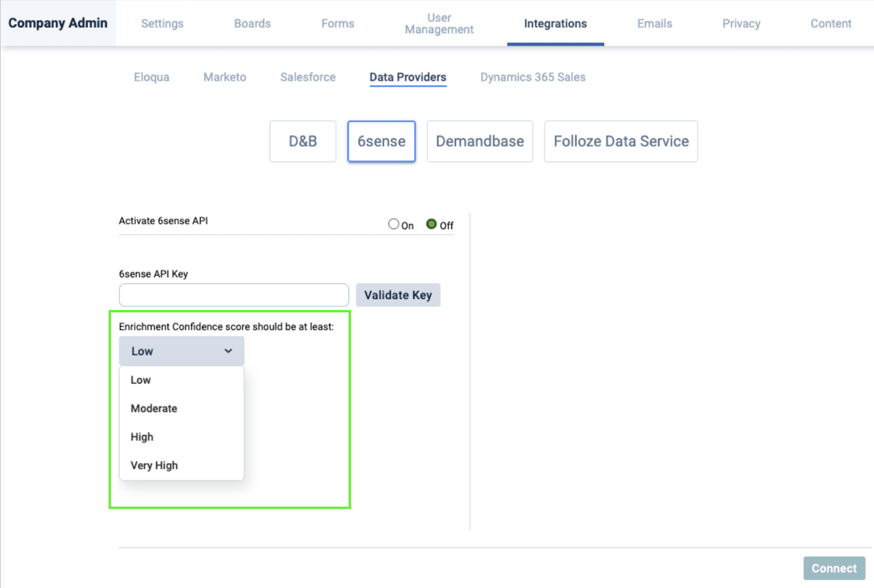This screenshot has height=588, width=874.
Task: Open Dynamics 365 Sales tab
Action: point(533,77)
